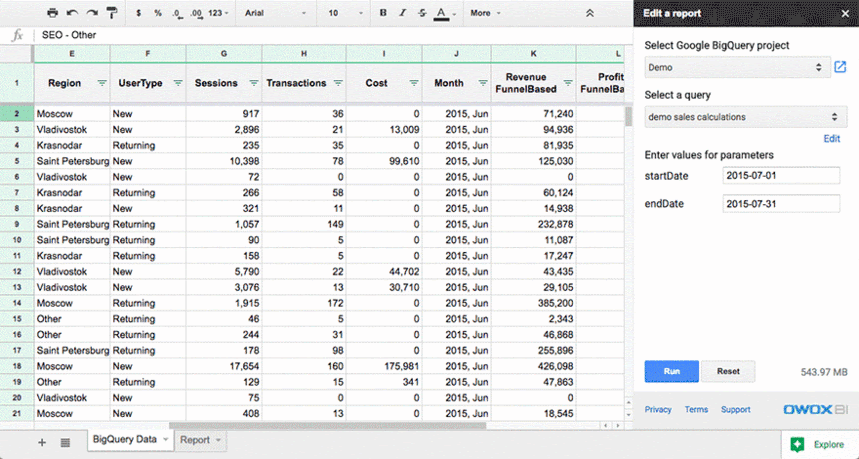Collapse the toolbar with double chevron

tap(589, 13)
